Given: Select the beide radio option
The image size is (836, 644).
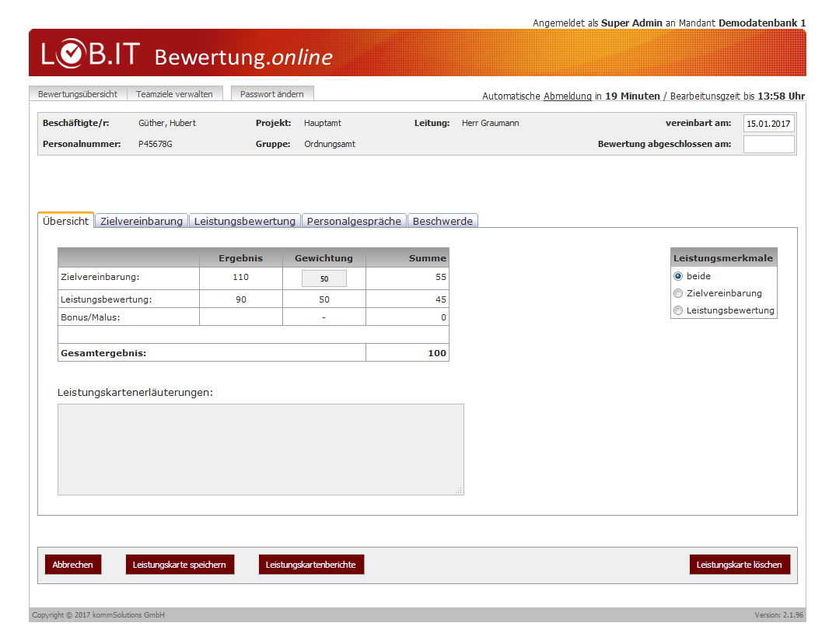Looking at the screenshot, I should pos(678,276).
